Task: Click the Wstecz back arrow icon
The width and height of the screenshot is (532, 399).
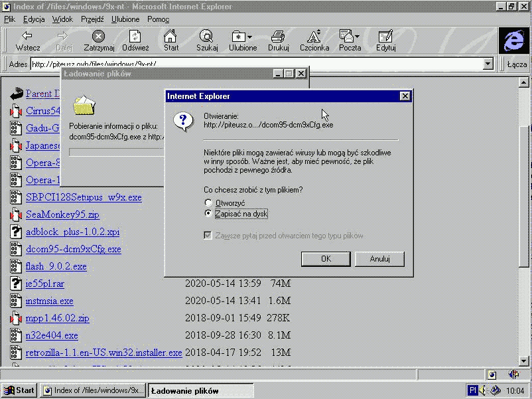Action: pyautogui.click(x=27, y=36)
